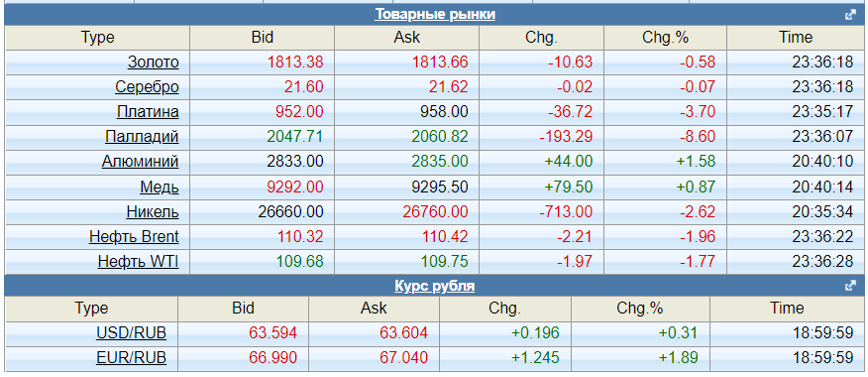Click the Chg.% header in commodities table
Screen dimensions: 868x377
pos(665,38)
